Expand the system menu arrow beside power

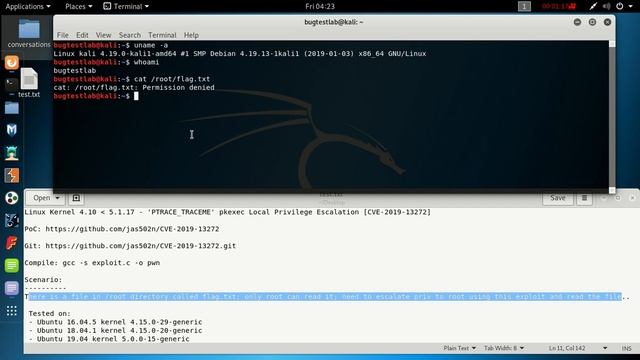coord(631,6)
